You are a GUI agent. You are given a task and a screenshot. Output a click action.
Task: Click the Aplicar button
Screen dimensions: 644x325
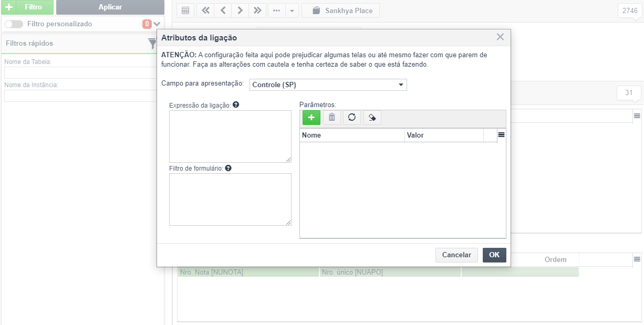click(110, 7)
